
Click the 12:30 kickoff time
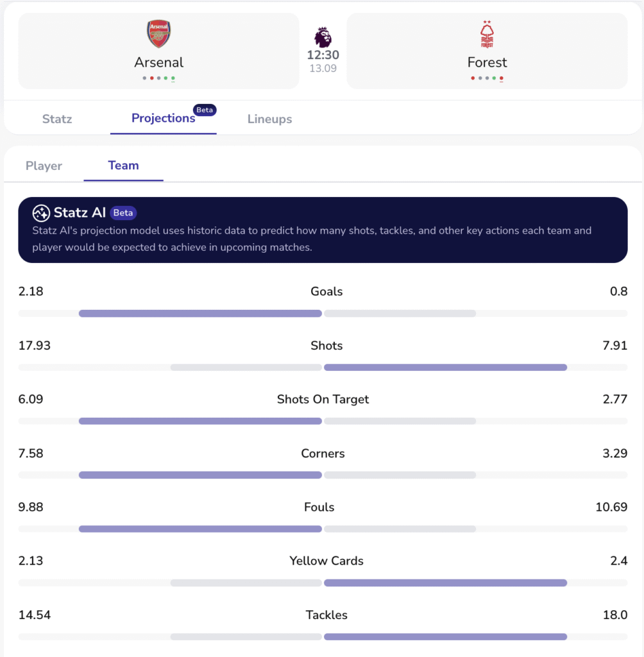(323, 55)
